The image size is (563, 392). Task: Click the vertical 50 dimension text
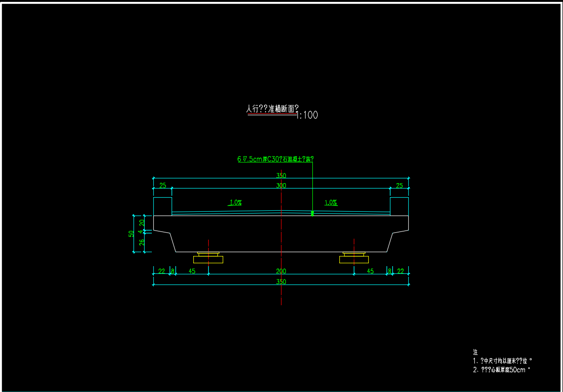(x=131, y=234)
